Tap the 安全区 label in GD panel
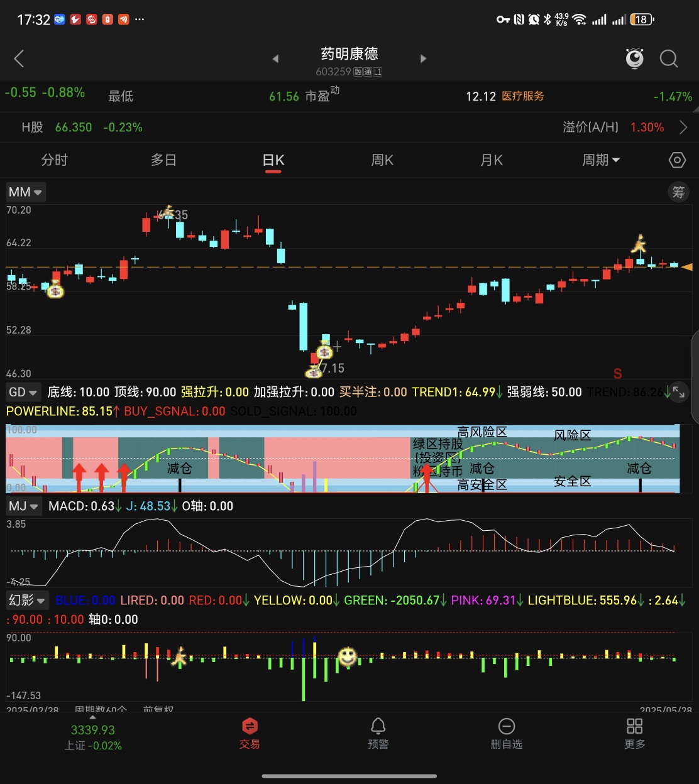Screen dimensions: 699x784 [573, 482]
